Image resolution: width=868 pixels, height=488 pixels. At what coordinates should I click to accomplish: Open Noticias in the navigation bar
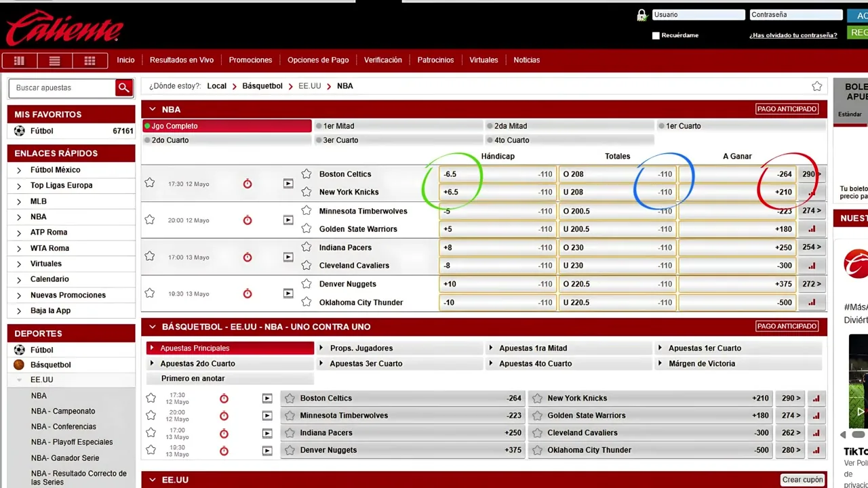pyautogui.click(x=527, y=60)
